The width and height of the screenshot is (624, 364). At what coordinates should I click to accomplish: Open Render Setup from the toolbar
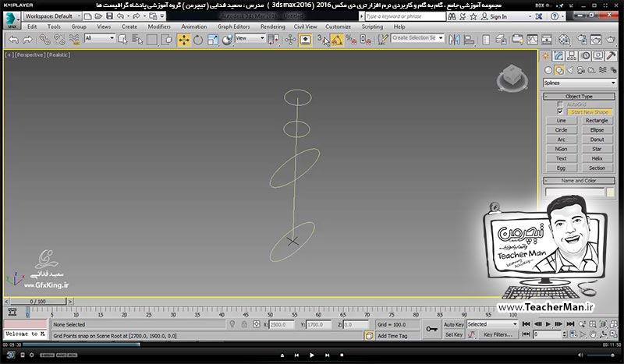(581, 40)
